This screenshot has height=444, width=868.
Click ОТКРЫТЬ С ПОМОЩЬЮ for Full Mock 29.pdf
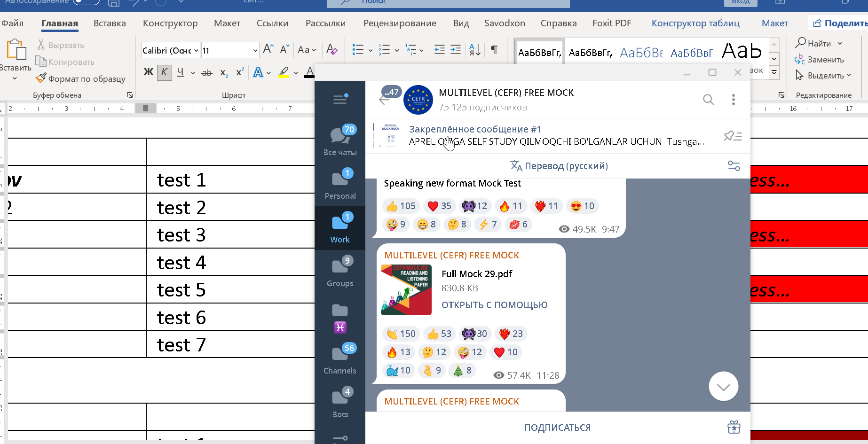coord(494,305)
